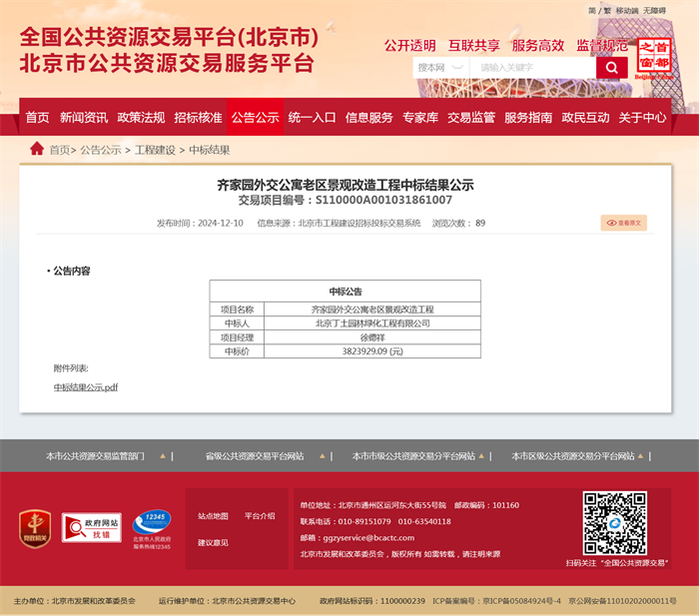
Task: Click the red search magnifier button
Action: tap(611, 68)
